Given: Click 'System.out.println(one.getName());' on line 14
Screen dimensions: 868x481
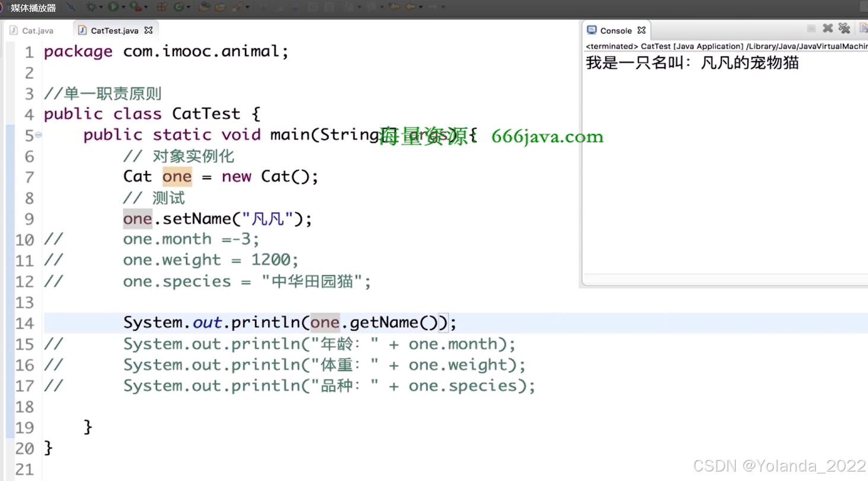Looking at the screenshot, I should point(290,323).
